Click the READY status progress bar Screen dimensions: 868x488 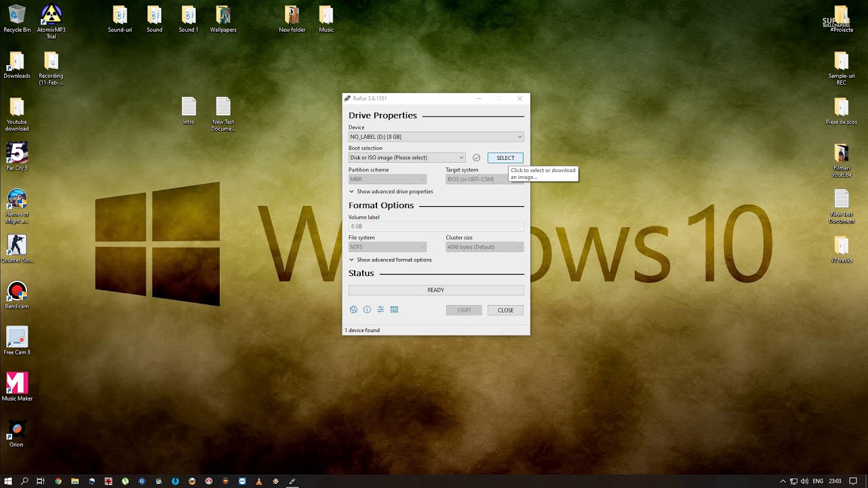pyautogui.click(x=436, y=290)
